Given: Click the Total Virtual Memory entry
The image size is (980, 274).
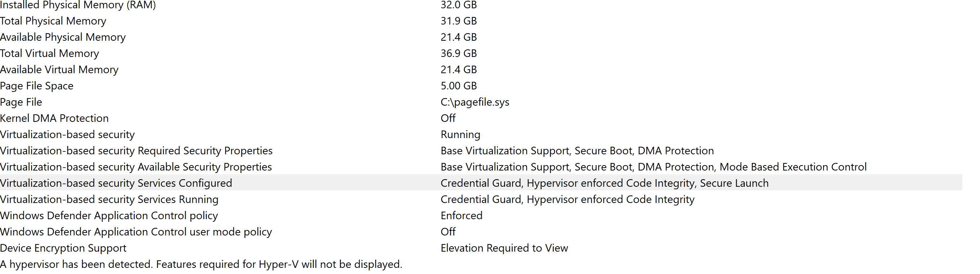Looking at the screenshot, I should (49, 53).
